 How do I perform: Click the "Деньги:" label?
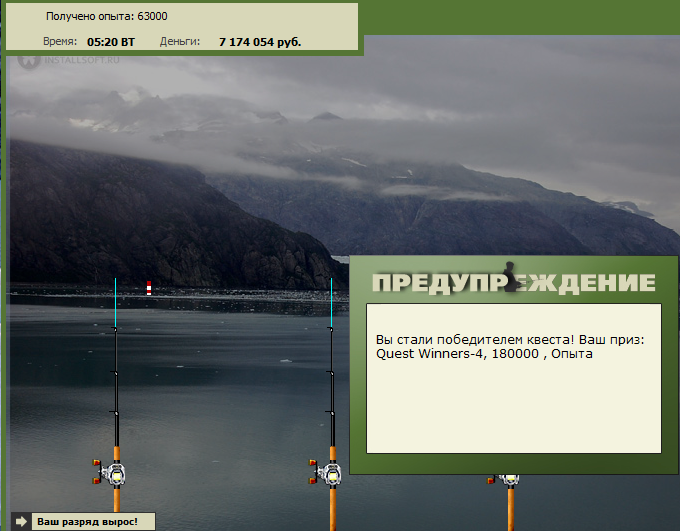coord(180,42)
